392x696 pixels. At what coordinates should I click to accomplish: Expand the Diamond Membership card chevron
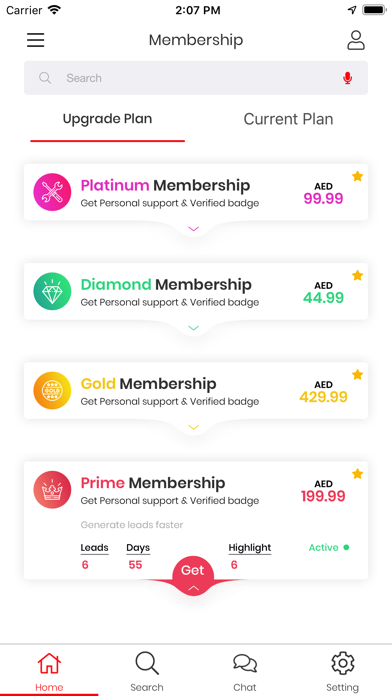click(x=194, y=328)
